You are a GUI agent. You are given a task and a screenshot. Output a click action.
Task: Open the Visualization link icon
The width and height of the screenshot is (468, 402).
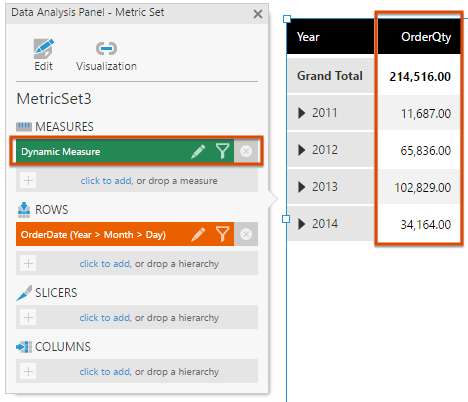pos(106,49)
